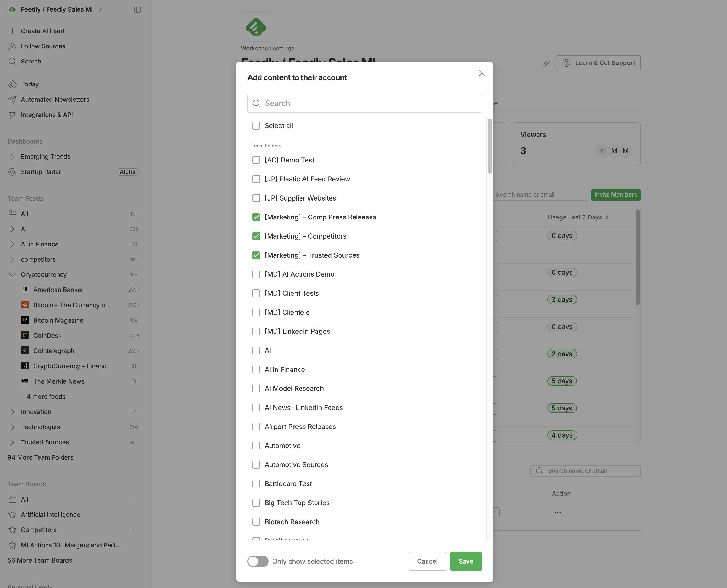Screen dimensions: 727x588
Task: Click the Feedly workspace logo thumbnail
Action: [x=256, y=27]
